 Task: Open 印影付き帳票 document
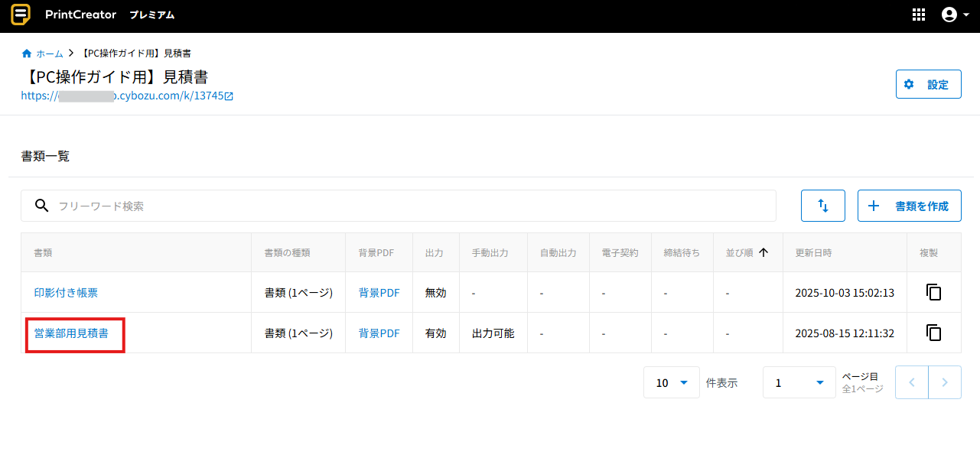(x=66, y=293)
